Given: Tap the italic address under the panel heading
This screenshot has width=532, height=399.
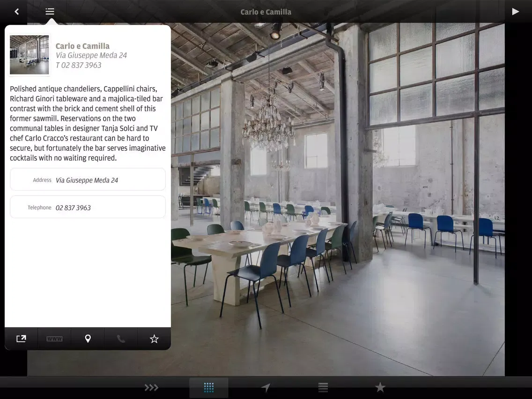Looking at the screenshot, I should (91, 55).
